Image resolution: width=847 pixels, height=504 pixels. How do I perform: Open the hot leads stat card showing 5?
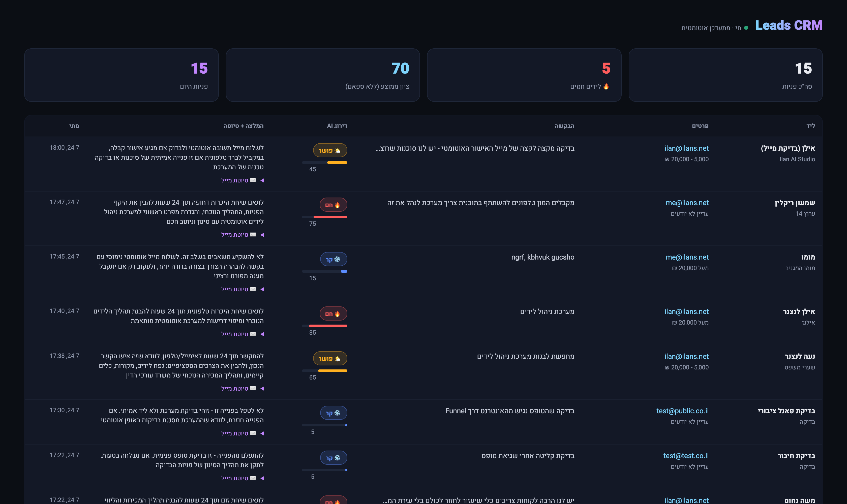(524, 75)
